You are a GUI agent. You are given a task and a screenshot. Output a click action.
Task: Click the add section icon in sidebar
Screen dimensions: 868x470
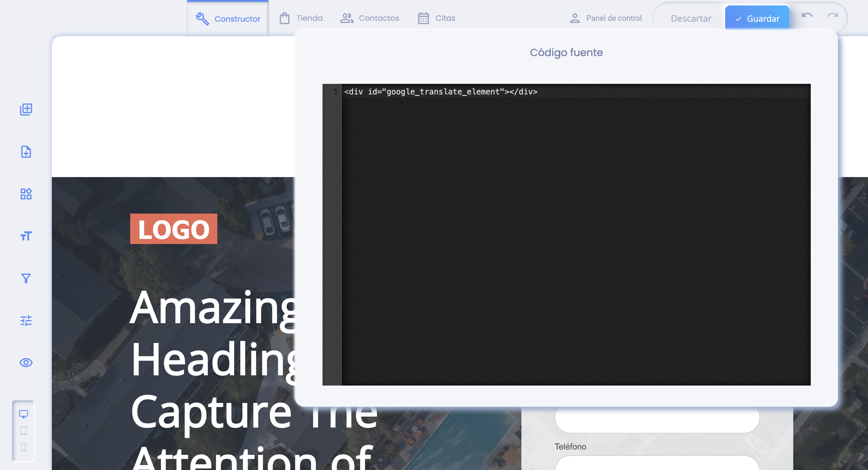click(26, 109)
